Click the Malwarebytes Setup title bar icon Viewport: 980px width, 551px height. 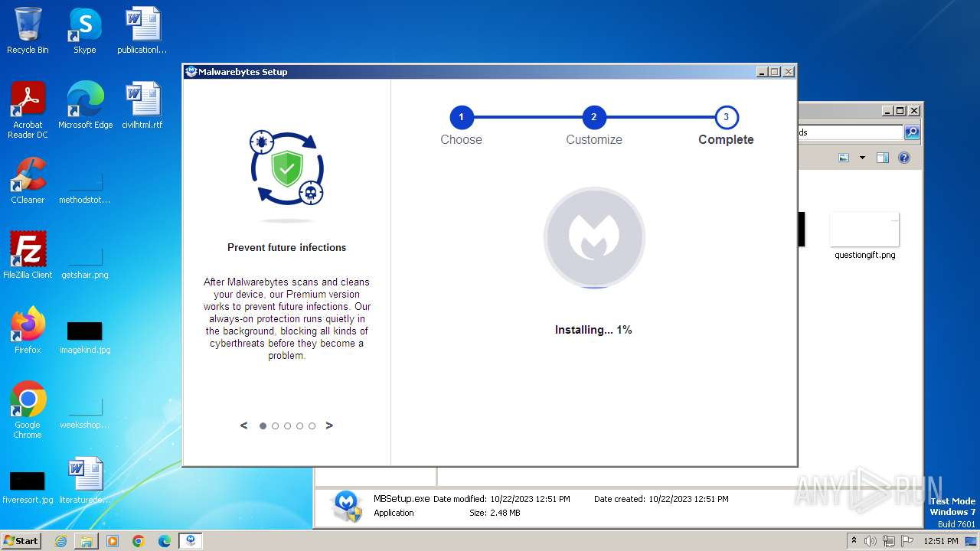[x=191, y=72]
